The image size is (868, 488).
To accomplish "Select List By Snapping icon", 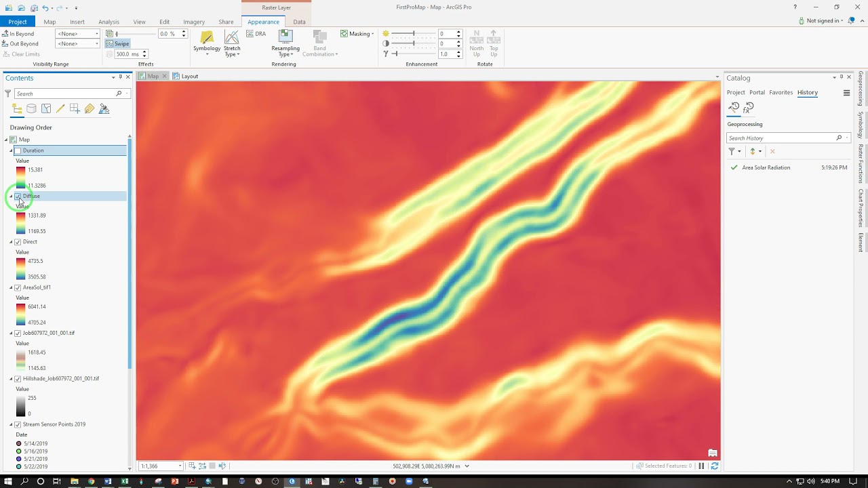I will click(x=75, y=108).
